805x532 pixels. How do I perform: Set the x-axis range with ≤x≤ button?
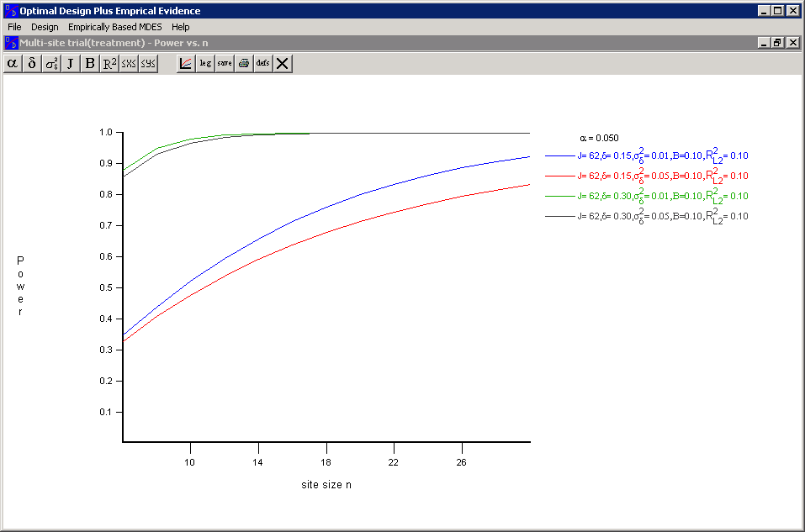[129, 64]
